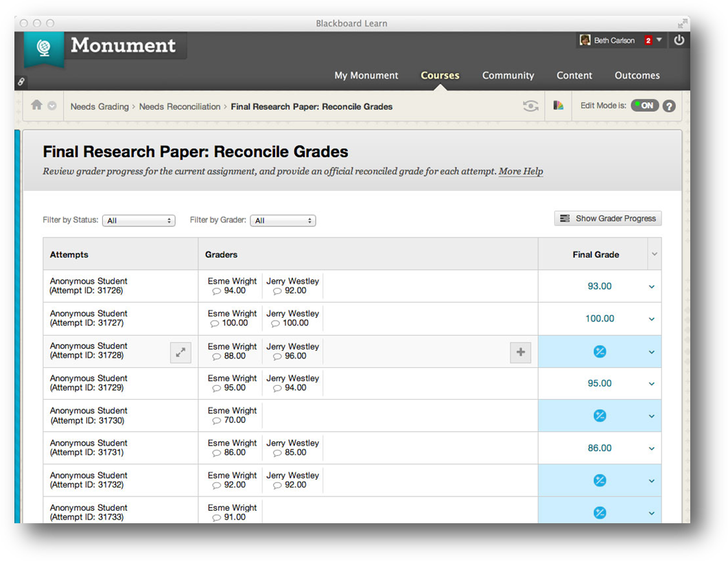Viewport: 728px width, 561px height.
Task: Open the red notifications badge showing 2
Action: 648,41
